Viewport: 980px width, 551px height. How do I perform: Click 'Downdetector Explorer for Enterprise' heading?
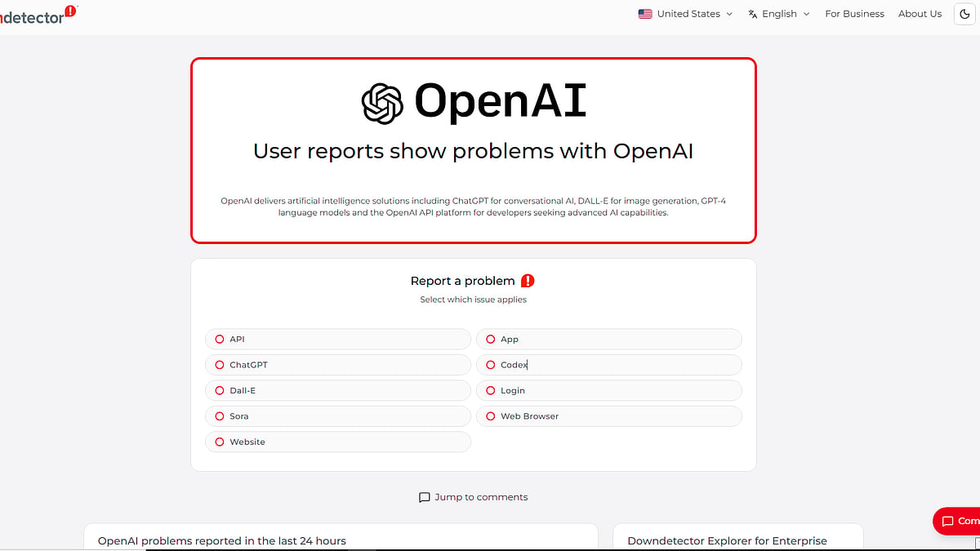click(x=727, y=541)
